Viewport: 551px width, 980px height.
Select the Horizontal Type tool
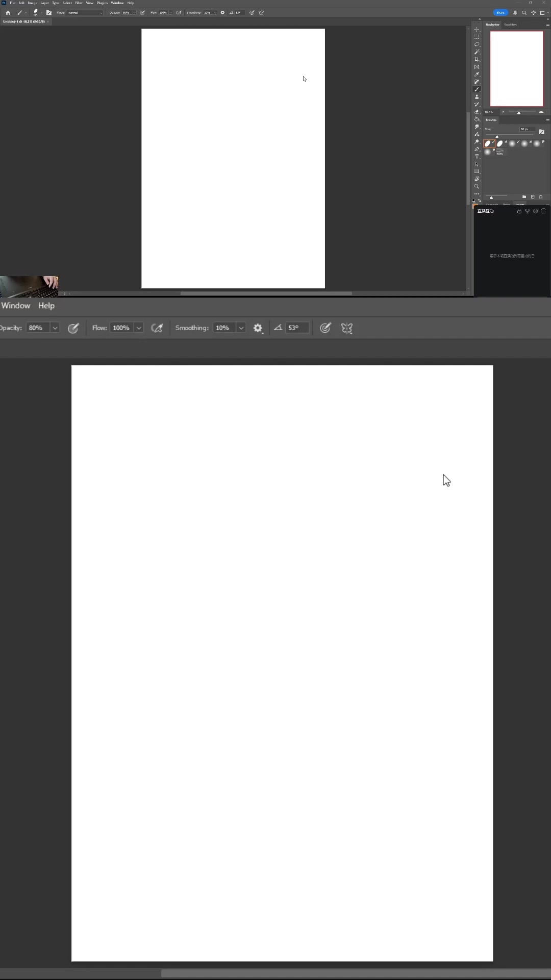(477, 156)
